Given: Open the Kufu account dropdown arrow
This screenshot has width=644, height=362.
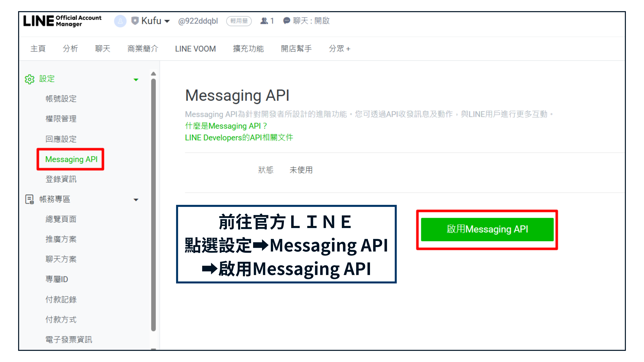Looking at the screenshot, I should 167,21.
